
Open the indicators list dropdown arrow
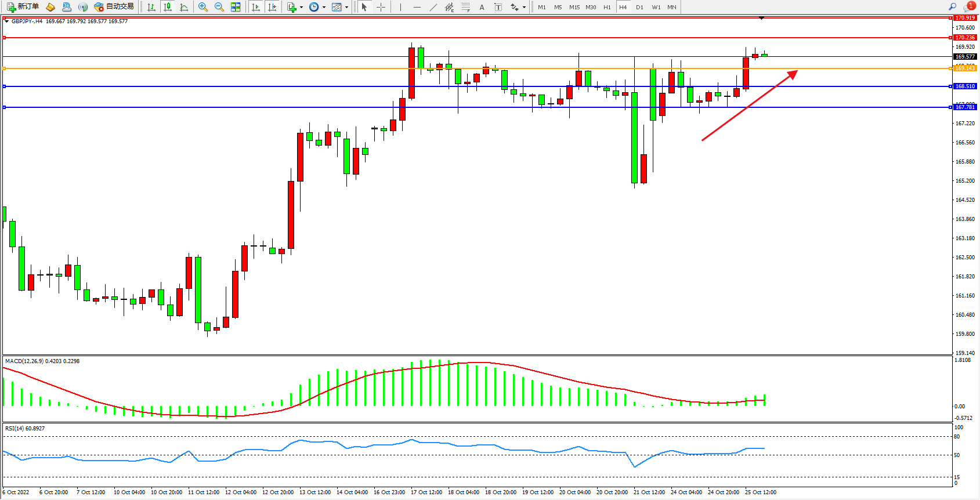pyautogui.click(x=301, y=8)
